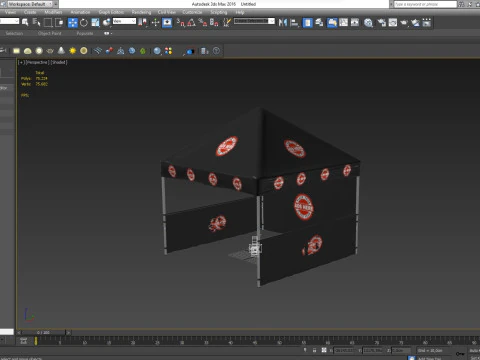Click Y coordinate input field
The height and width of the screenshot is (360, 480).
pyautogui.click(x=373, y=350)
